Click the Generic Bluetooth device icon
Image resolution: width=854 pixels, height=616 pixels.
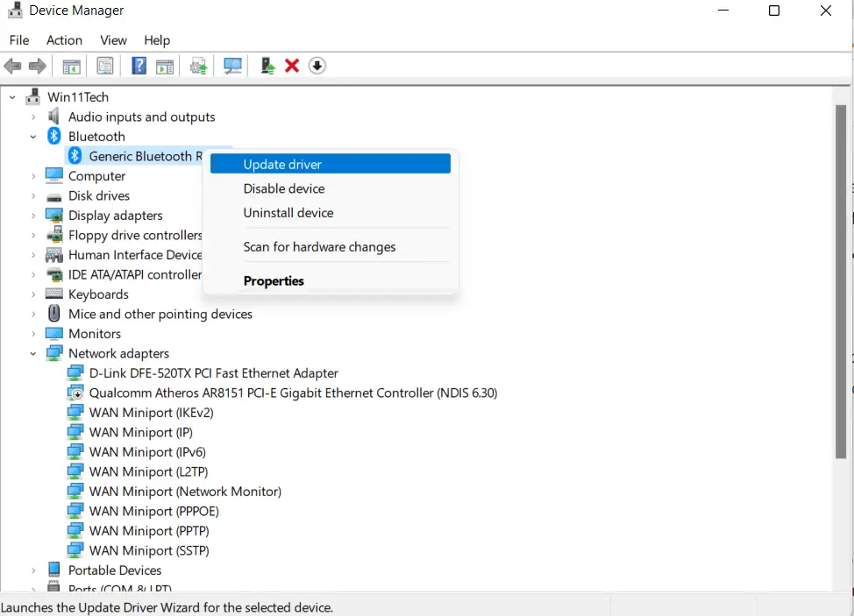coord(75,156)
